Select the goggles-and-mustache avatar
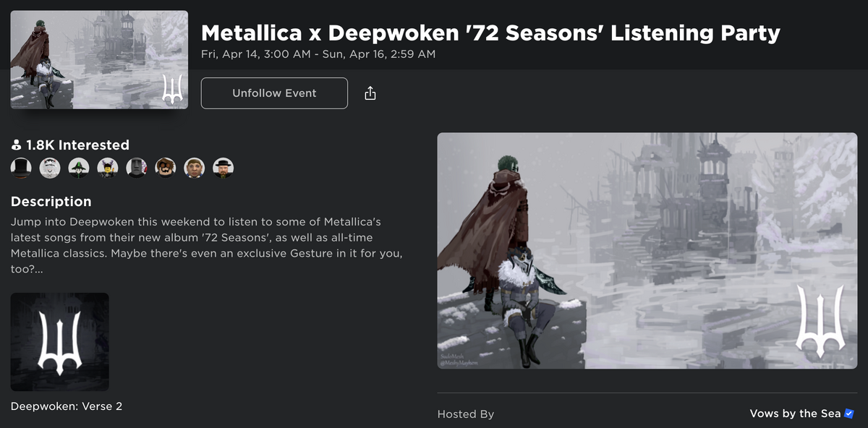 coord(165,167)
